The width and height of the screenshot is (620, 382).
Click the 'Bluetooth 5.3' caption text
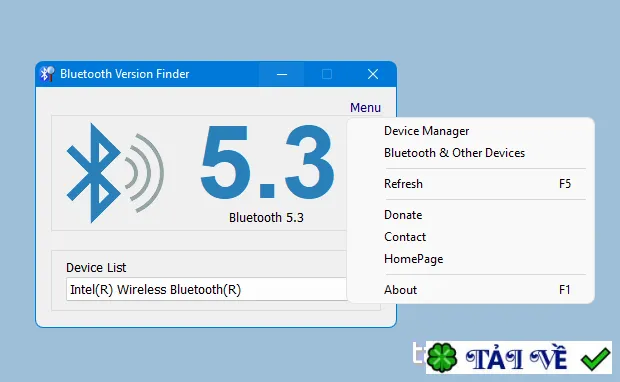(266, 217)
